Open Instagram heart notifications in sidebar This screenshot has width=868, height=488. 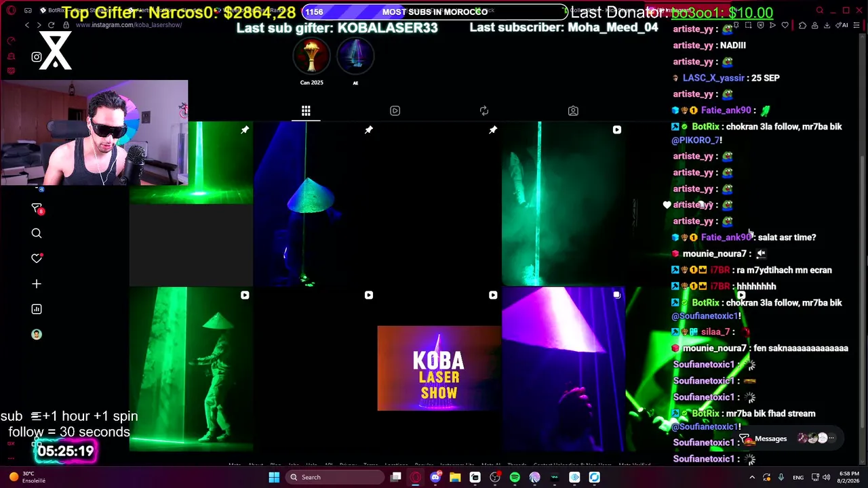pos(37,258)
